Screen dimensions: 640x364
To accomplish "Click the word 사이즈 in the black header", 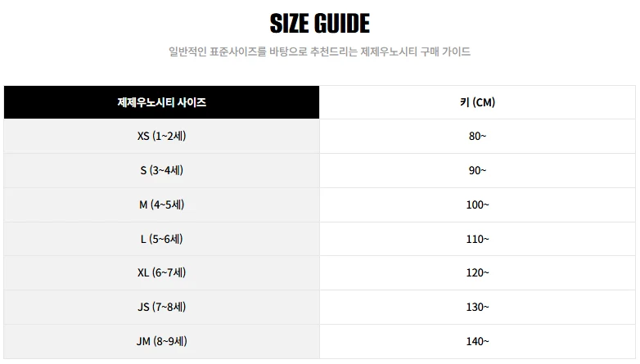I will click(189, 102).
